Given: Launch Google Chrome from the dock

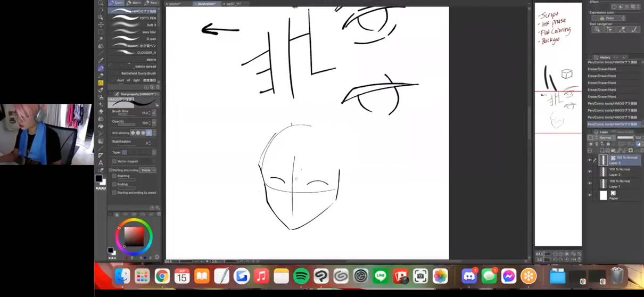Looking at the screenshot, I should [x=162, y=276].
